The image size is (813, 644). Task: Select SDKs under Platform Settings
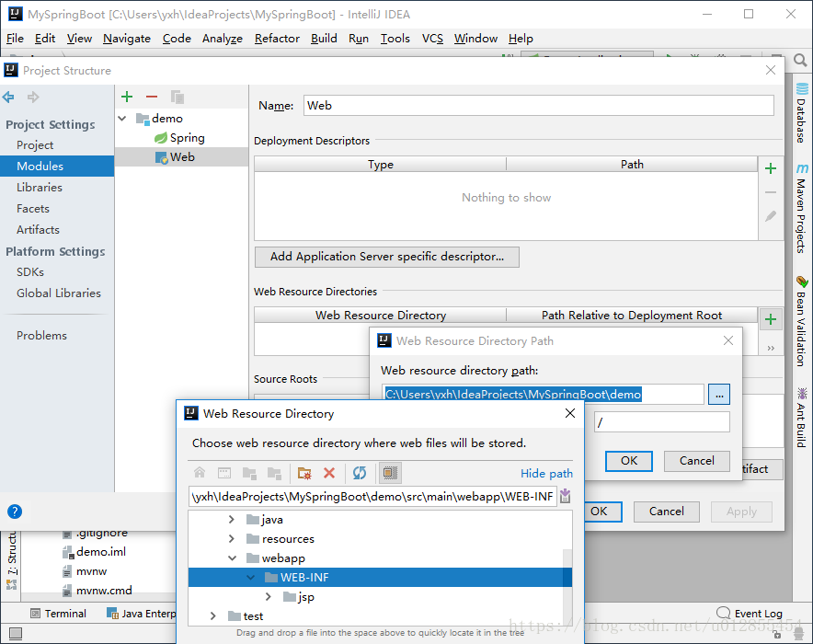(x=30, y=272)
